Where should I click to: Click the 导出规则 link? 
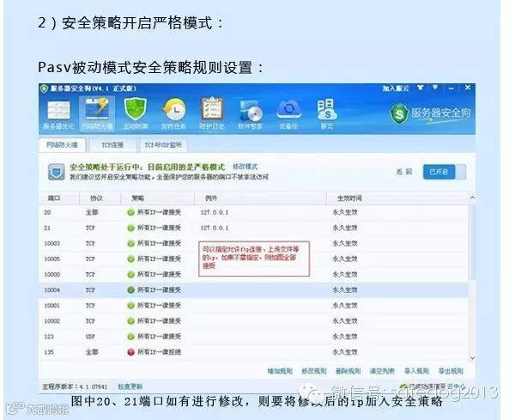pos(451,371)
